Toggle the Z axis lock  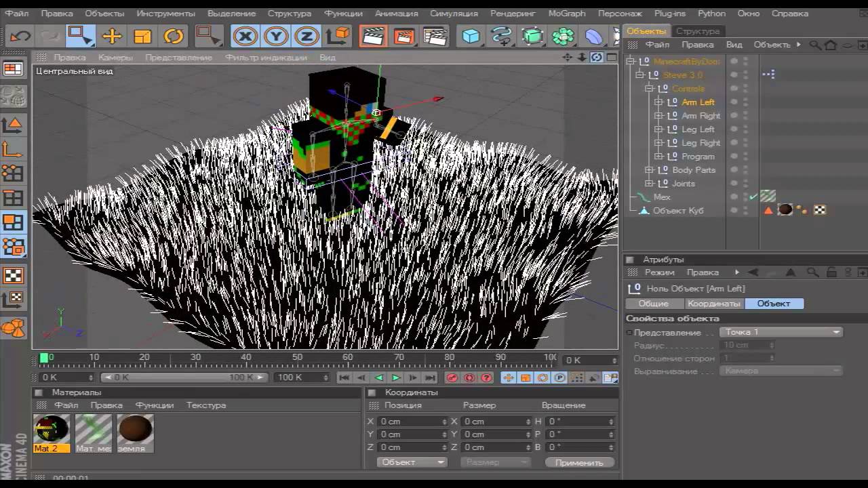pyautogui.click(x=307, y=37)
